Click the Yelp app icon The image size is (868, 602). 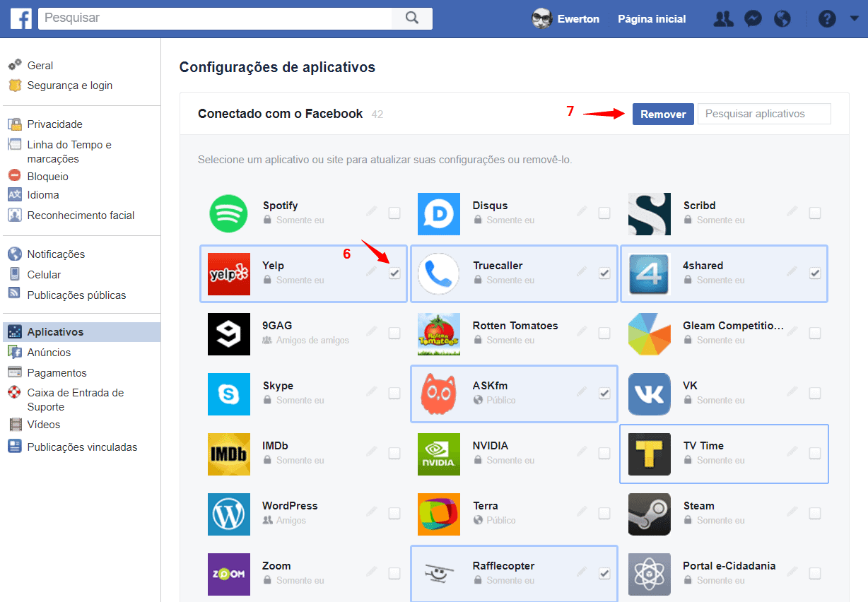tap(229, 273)
